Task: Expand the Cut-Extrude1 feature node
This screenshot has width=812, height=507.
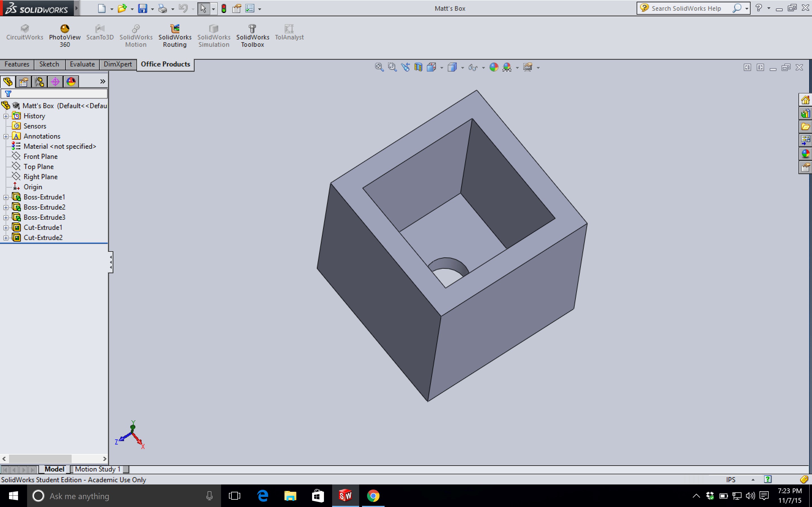Action: pos(5,227)
